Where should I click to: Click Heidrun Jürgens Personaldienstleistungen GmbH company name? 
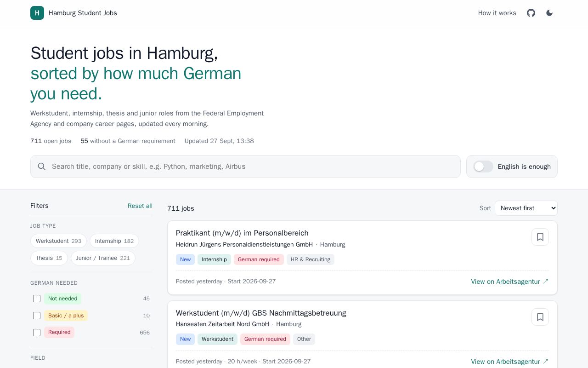[x=244, y=245]
